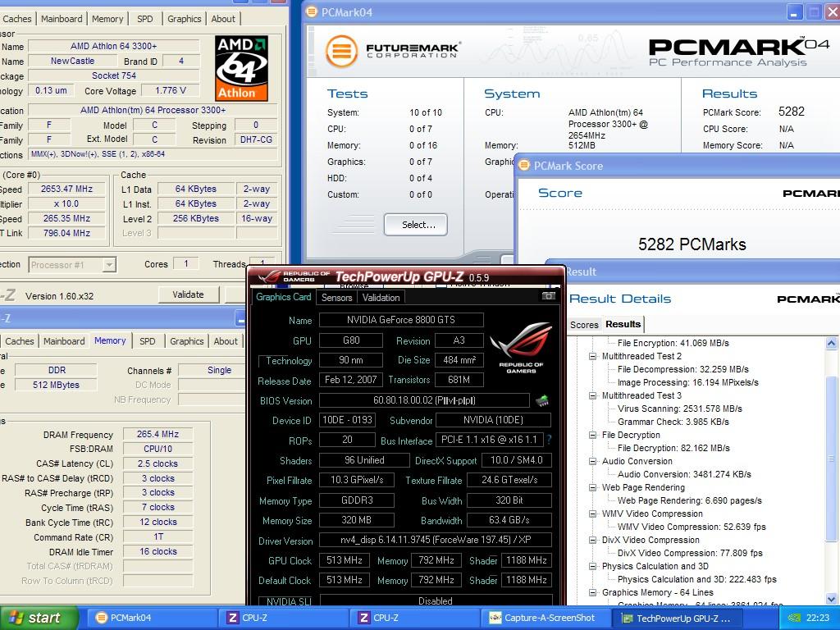
Task: Click the CAS# Latency value 2.5 clocks
Action: click(x=157, y=463)
